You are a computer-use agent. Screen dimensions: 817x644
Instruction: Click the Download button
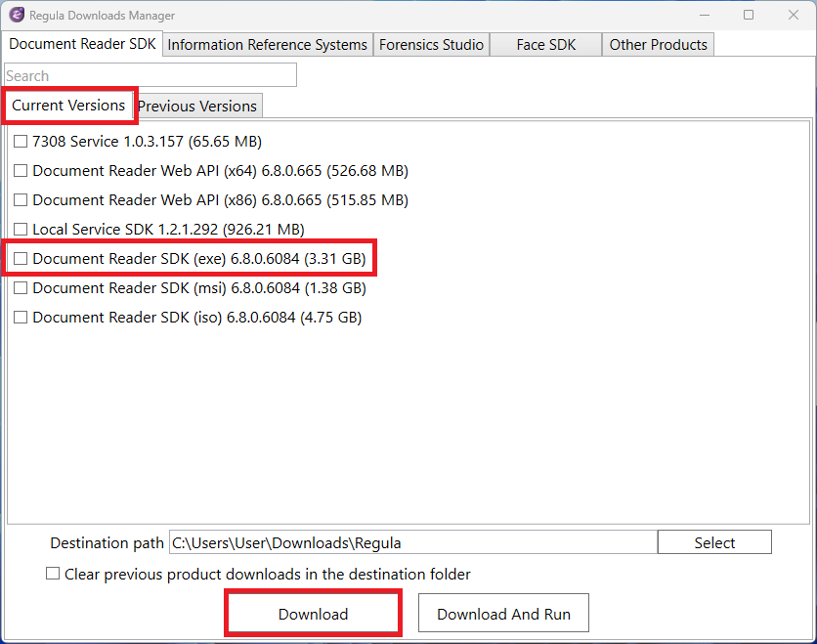coord(313,614)
